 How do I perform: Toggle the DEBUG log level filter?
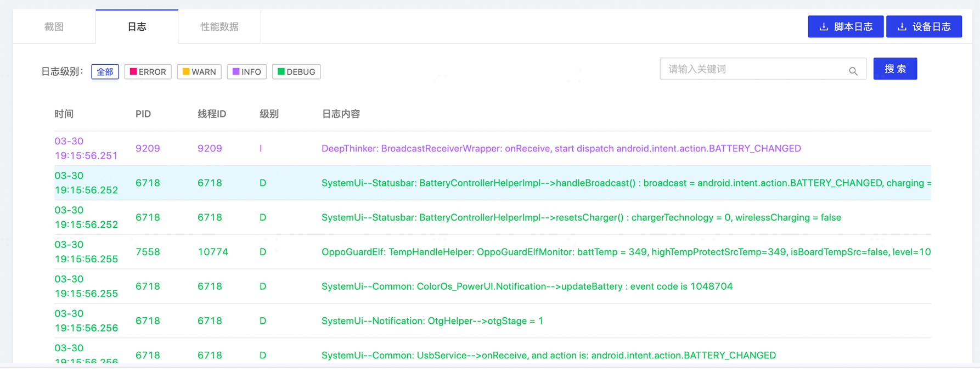[x=296, y=72]
